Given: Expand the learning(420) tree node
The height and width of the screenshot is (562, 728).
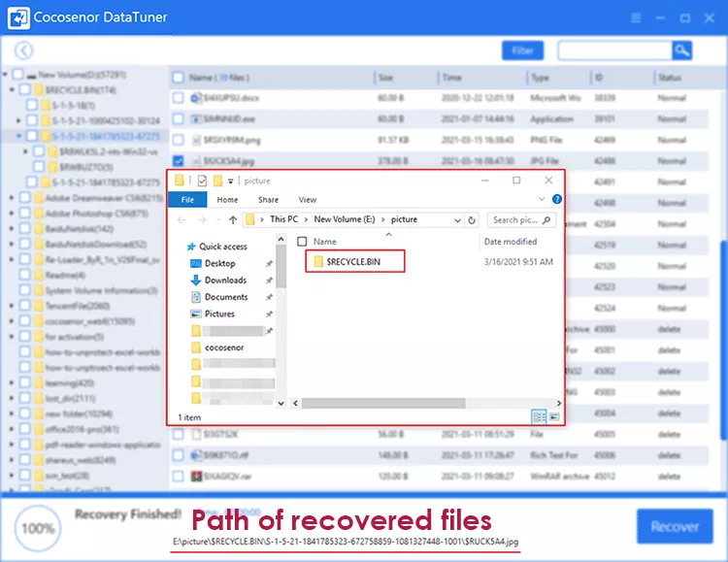Looking at the screenshot, I should [12, 382].
